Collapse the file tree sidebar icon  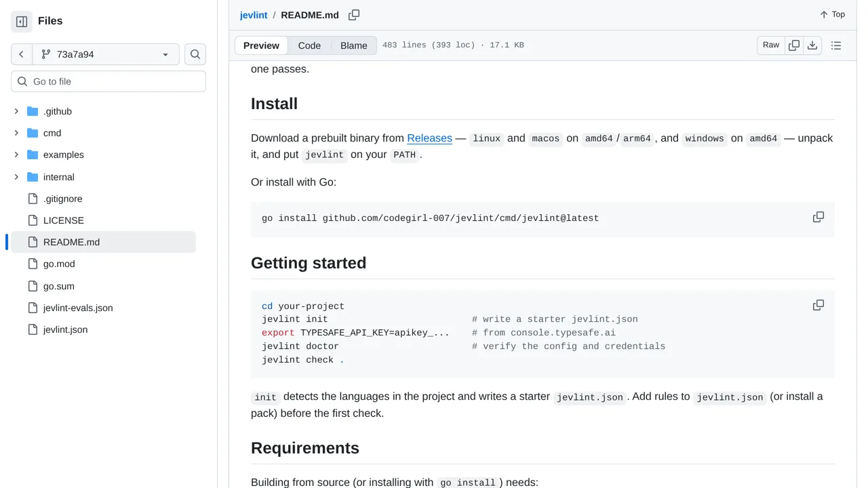click(x=22, y=22)
